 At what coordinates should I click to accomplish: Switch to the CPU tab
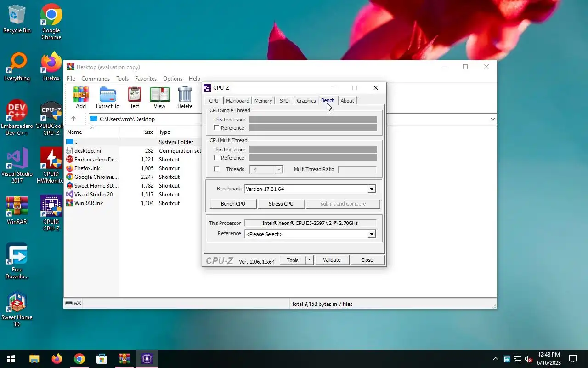tap(214, 101)
